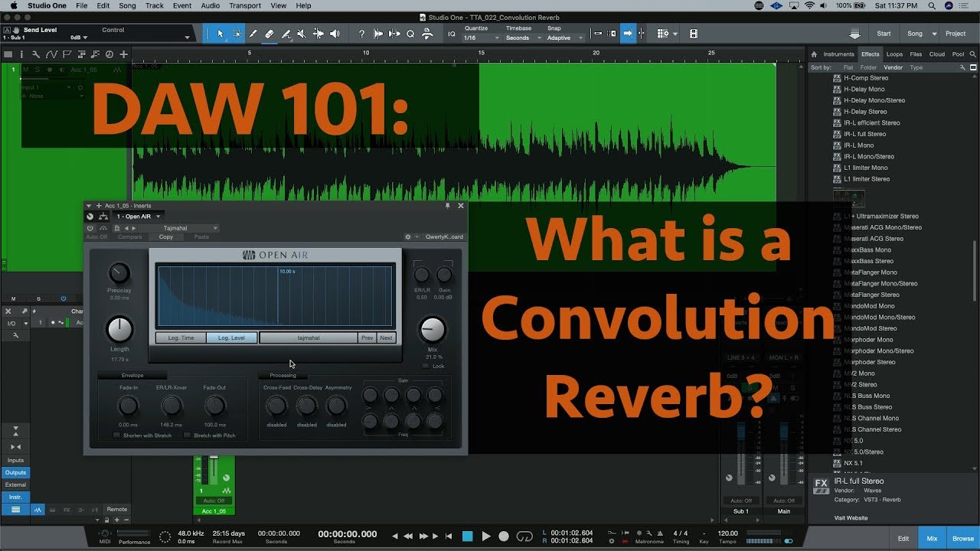Open the Quantize 1/16 dropdown

(482, 37)
